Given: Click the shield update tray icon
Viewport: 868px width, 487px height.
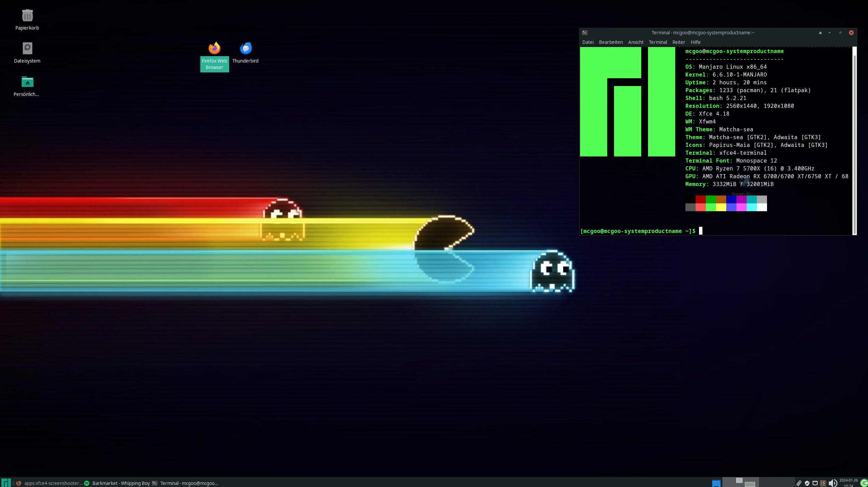Looking at the screenshot, I should pos(807,483).
